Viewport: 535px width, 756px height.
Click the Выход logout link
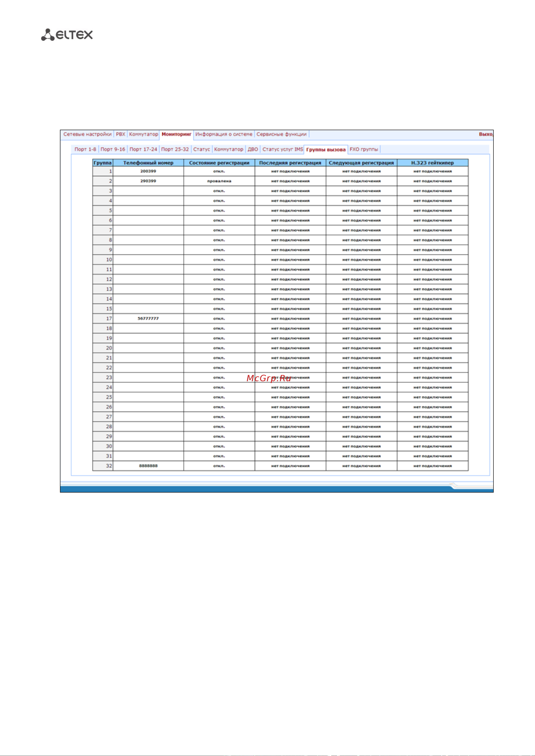(486, 134)
